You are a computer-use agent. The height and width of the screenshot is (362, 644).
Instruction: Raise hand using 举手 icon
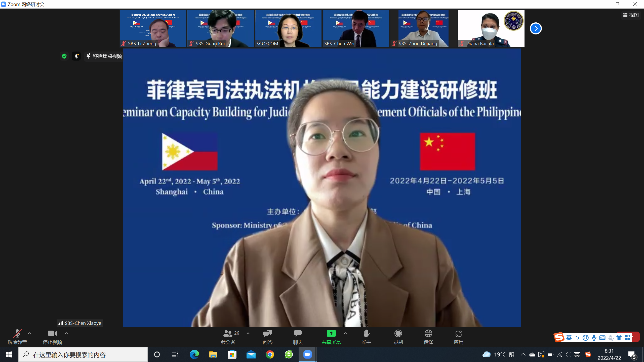pos(366,337)
